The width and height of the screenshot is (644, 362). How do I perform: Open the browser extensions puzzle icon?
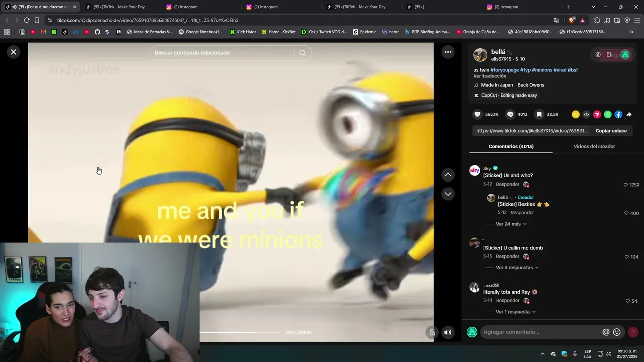pos(597,20)
